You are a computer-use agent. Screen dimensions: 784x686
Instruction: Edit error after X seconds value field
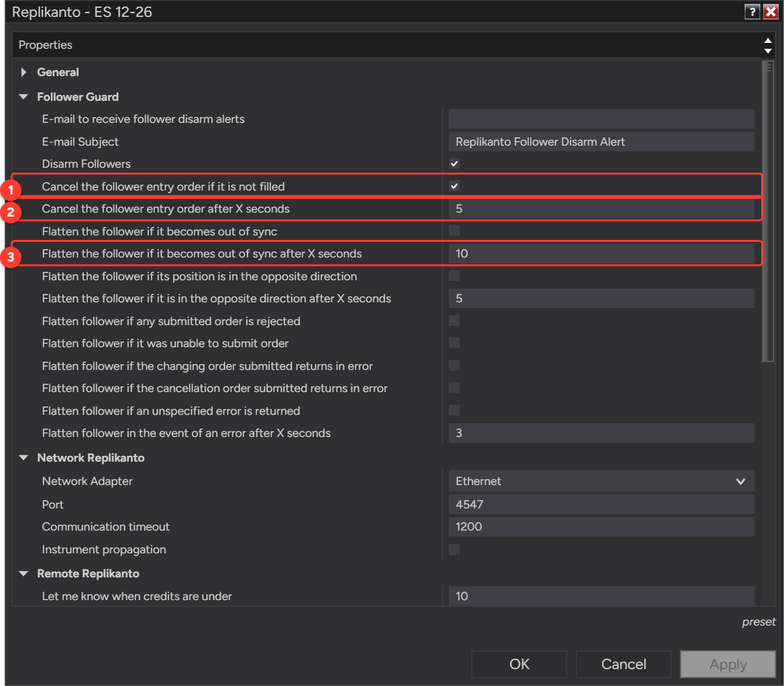(x=601, y=433)
